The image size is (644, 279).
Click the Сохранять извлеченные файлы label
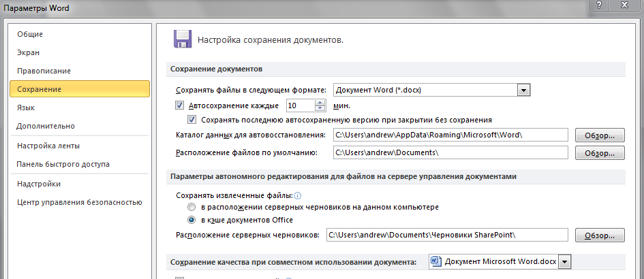tap(234, 196)
